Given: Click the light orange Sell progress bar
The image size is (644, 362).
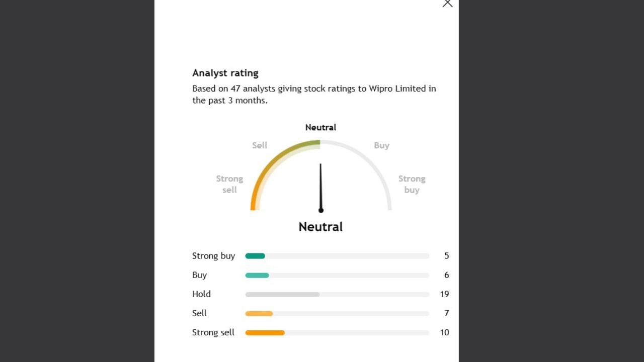Looking at the screenshot, I should coord(259,313).
